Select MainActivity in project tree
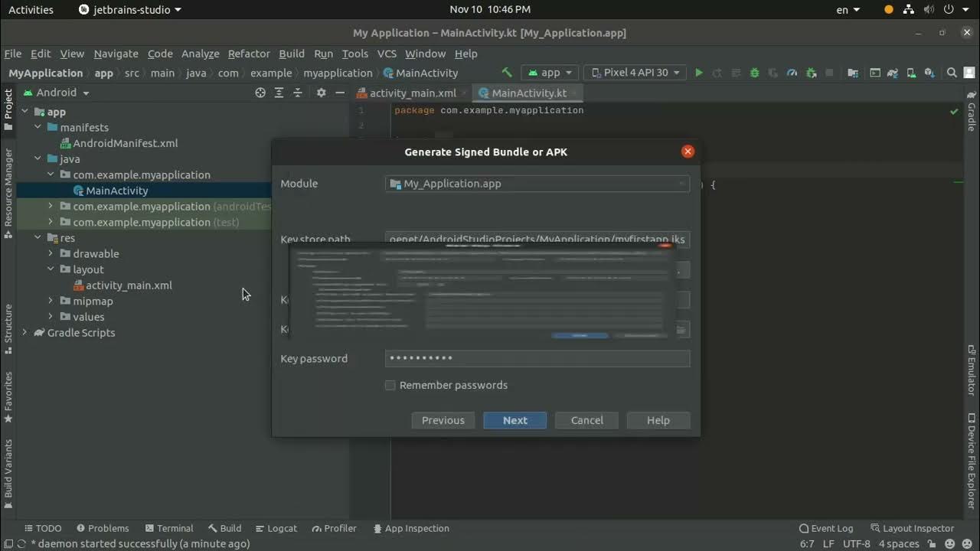The width and height of the screenshot is (980, 551). click(110, 191)
